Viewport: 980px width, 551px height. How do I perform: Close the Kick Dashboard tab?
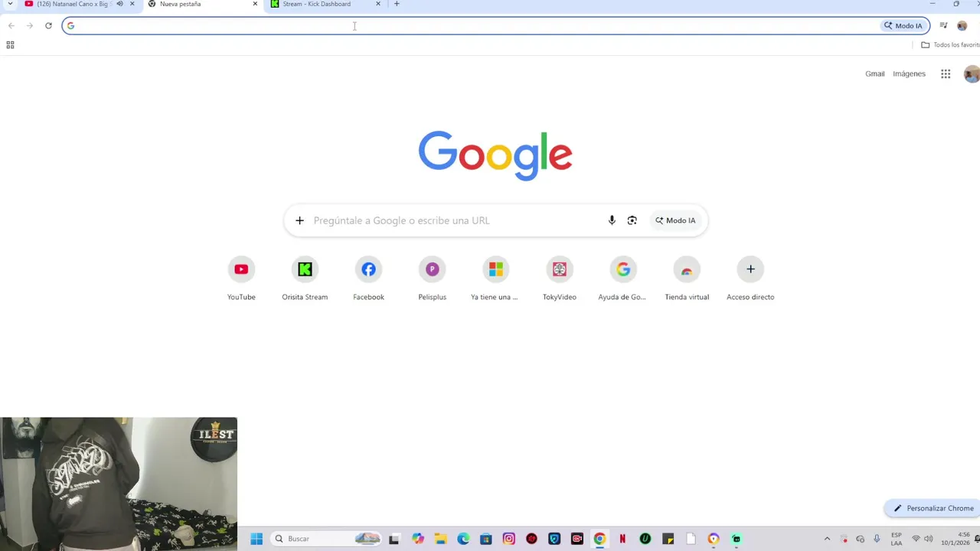tap(377, 4)
